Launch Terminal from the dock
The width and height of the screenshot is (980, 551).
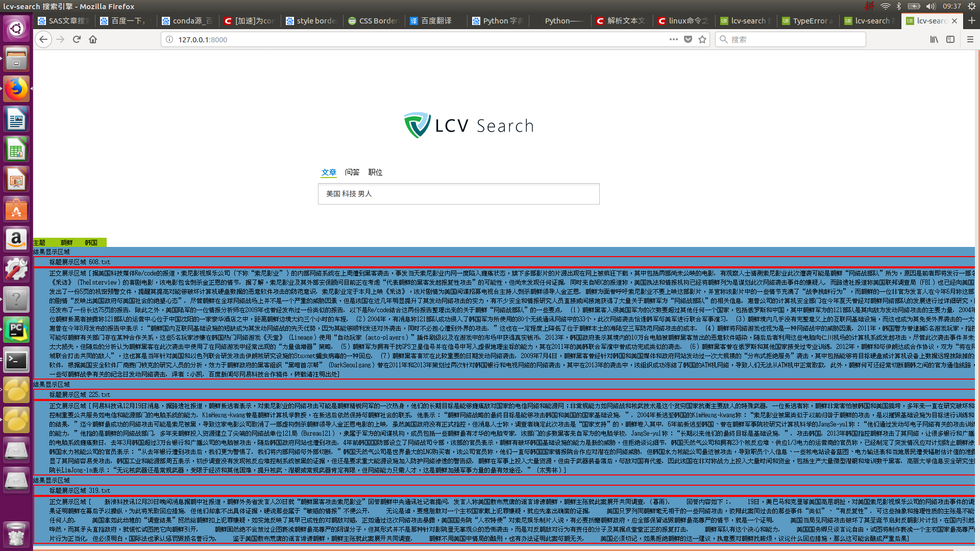[16, 361]
